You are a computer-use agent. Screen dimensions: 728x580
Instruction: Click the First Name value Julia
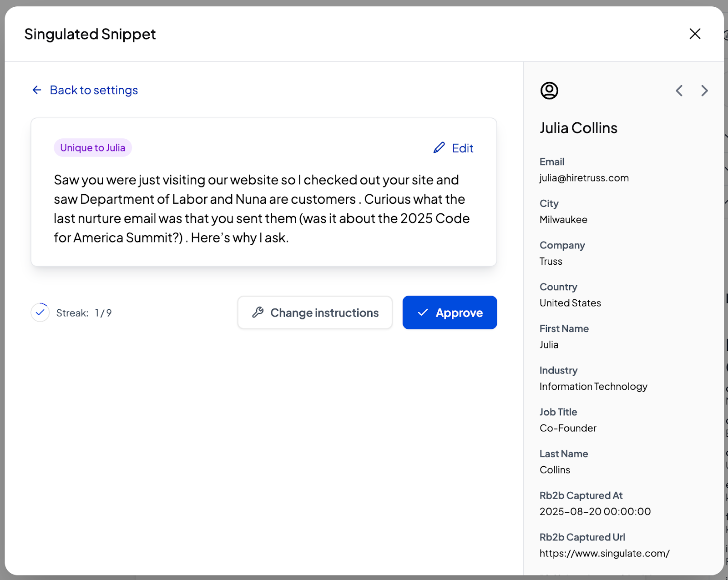pos(549,345)
